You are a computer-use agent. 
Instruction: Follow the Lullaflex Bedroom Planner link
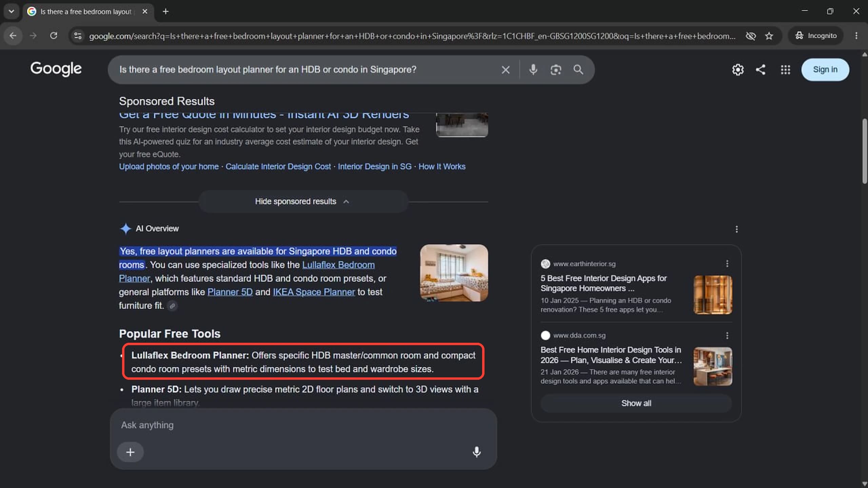[338, 265]
